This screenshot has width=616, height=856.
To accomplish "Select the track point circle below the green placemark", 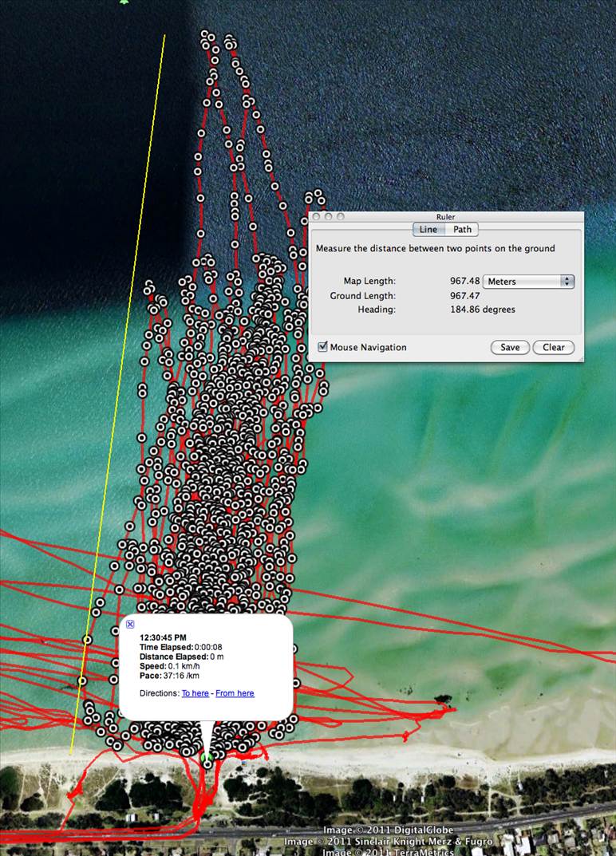I will (207, 765).
